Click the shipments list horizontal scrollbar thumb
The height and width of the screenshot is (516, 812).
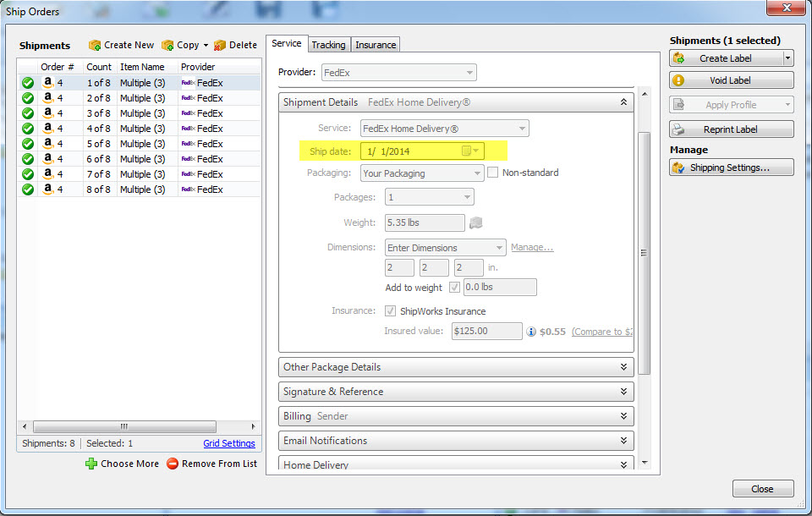[x=125, y=426]
